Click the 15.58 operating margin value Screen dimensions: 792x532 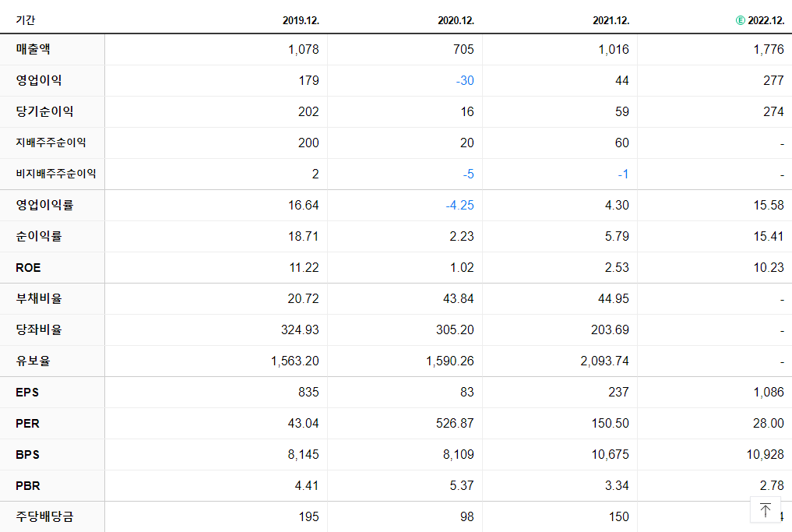click(769, 206)
